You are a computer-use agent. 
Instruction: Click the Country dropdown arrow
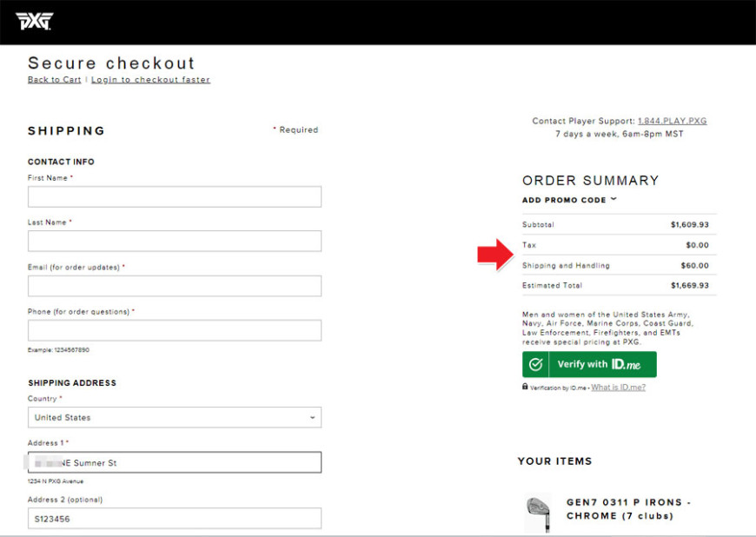(x=313, y=417)
